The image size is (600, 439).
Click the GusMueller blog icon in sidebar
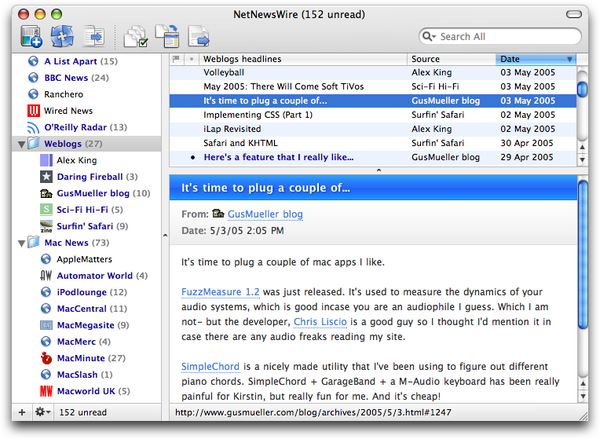tap(46, 193)
